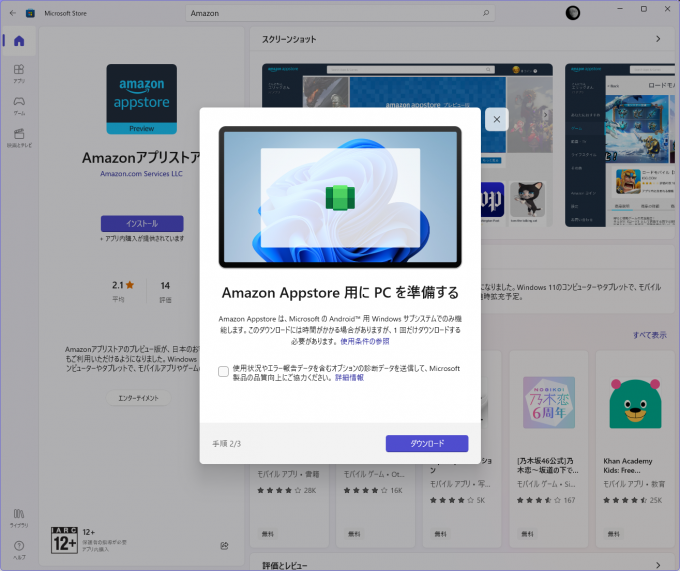Maximize the Microsoft Store window
Screen dimensions: 680x571
pyautogui.click(x=644, y=9)
